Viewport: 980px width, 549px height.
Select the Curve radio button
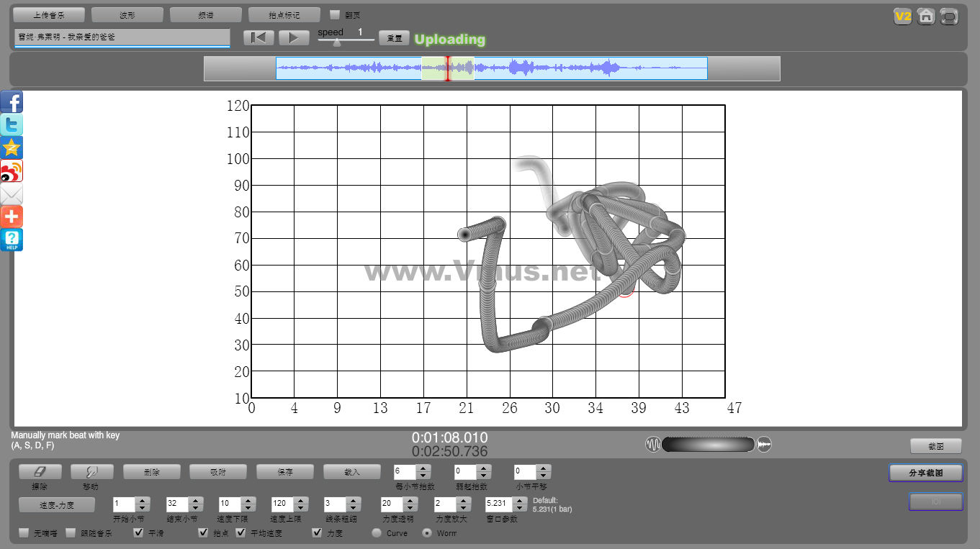pos(377,533)
